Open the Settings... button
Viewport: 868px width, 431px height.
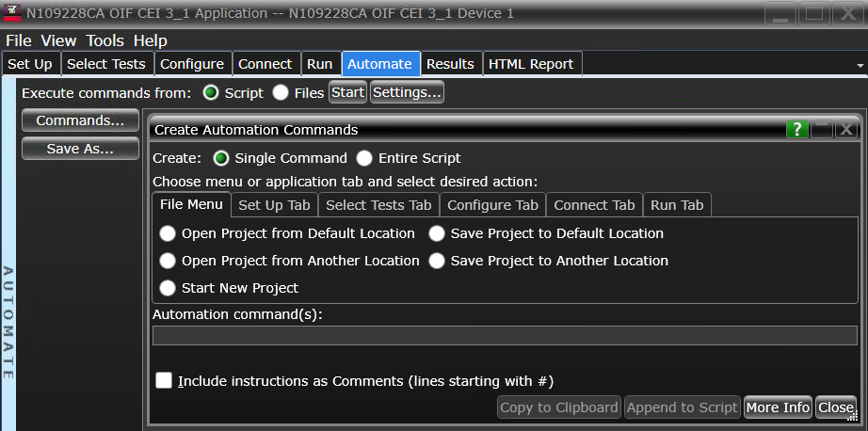click(407, 92)
